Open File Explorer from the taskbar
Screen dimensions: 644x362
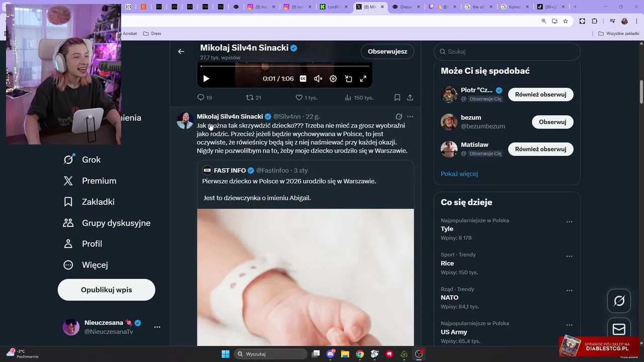(x=345, y=354)
